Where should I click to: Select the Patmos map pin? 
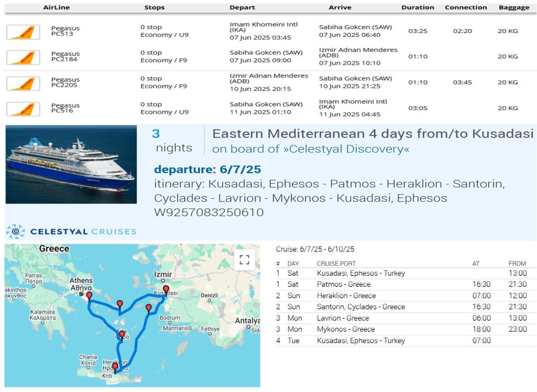pyautogui.click(x=148, y=308)
